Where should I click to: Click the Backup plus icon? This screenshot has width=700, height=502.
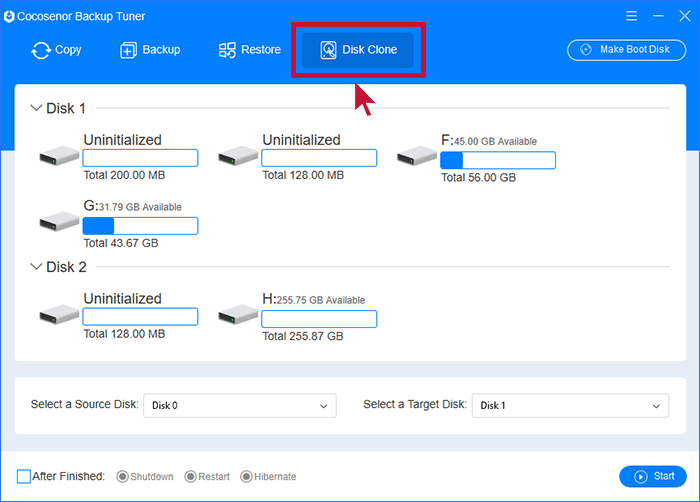point(128,50)
